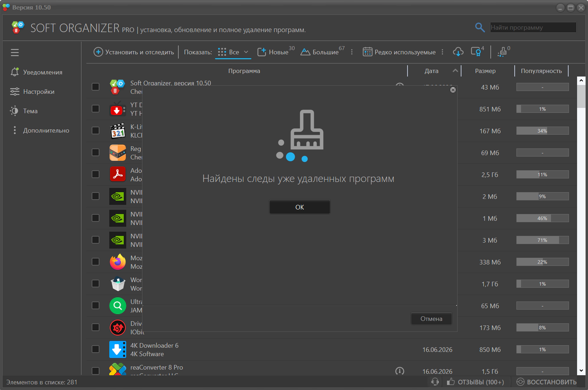This screenshot has height=390, width=588.
Task: Click the K-Lite 321 clapperboard icon
Action: 117,131
